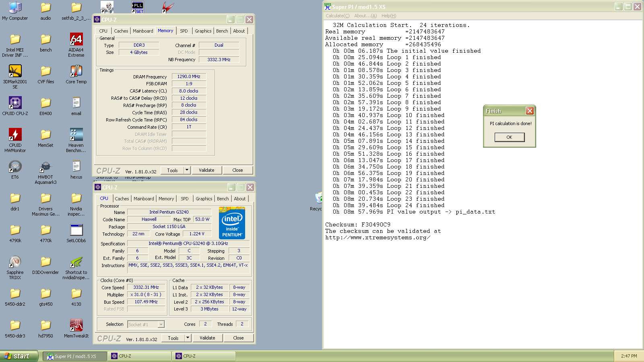This screenshot has width=644, height=362.
Task: Open the E8400 folder icon
Action: tap(45, 106)
